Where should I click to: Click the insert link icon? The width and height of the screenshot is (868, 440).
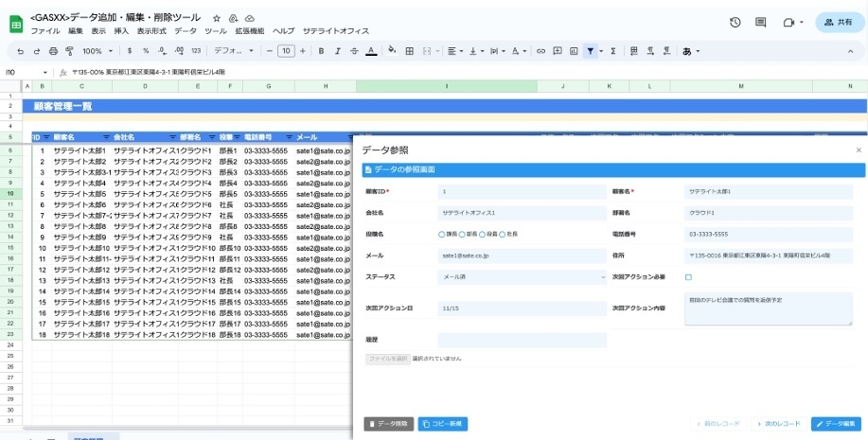coord(540,51)
